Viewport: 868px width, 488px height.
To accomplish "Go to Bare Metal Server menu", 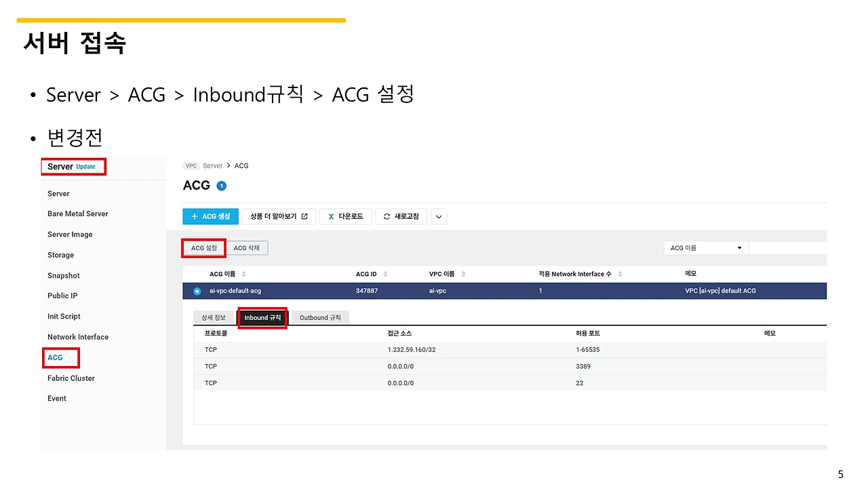I will (78, 213).
